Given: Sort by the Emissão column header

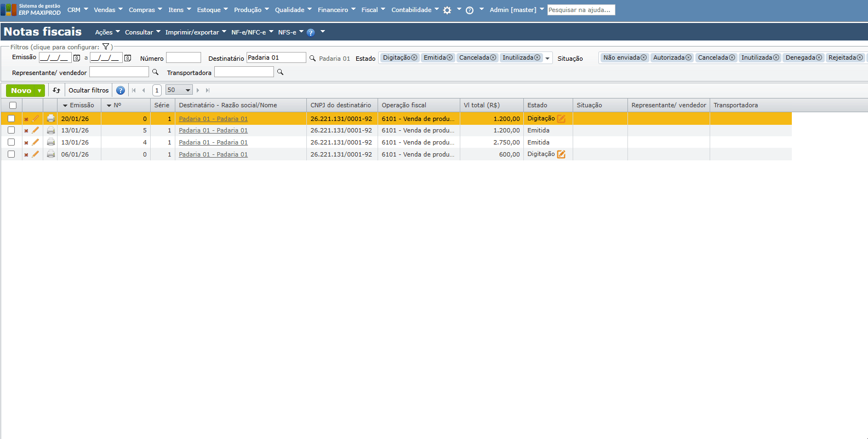Looking at the screenshot, I should pos(79,105).
